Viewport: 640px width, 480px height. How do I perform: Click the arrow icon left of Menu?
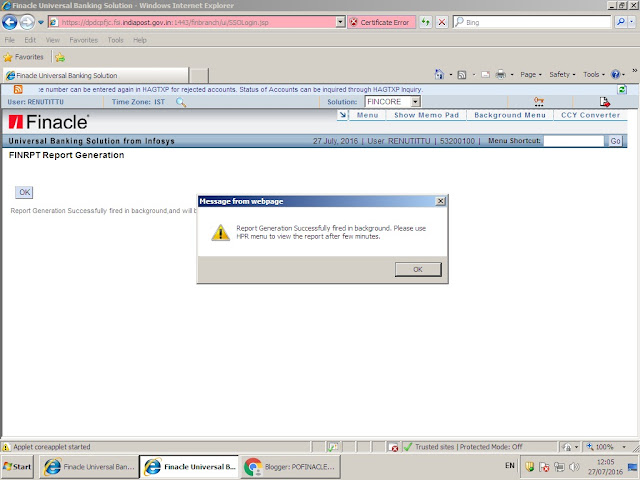pos(342,115)
